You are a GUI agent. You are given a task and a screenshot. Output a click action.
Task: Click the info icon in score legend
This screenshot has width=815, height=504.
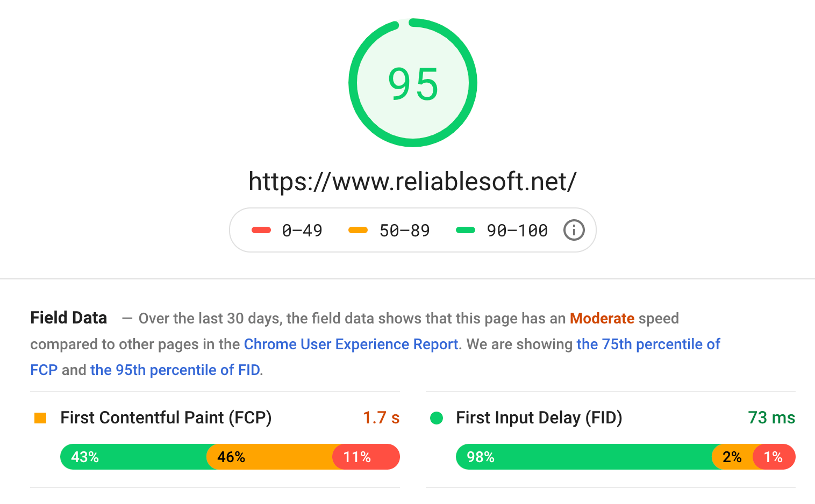(x=574, y=230)
